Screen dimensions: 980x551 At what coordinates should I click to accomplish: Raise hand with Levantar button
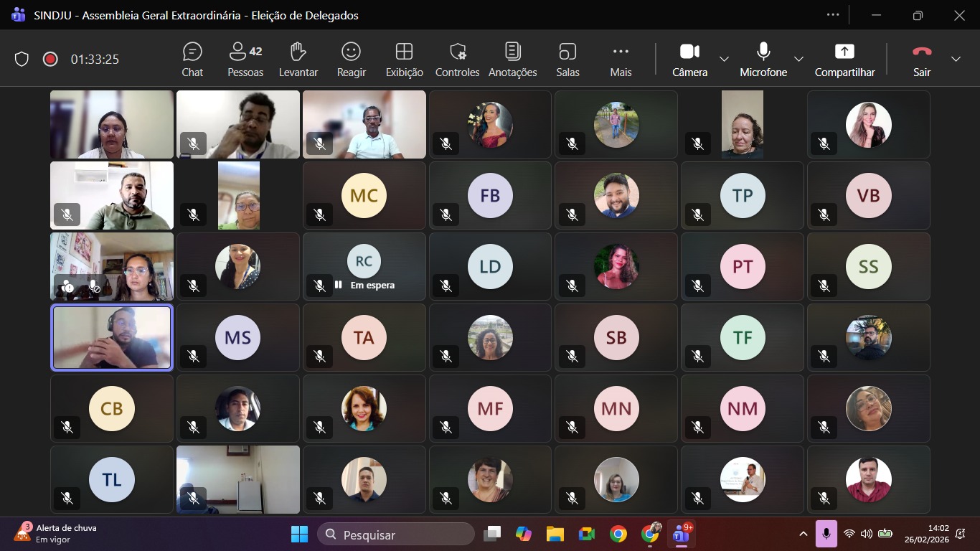click(x=298, y=60)
